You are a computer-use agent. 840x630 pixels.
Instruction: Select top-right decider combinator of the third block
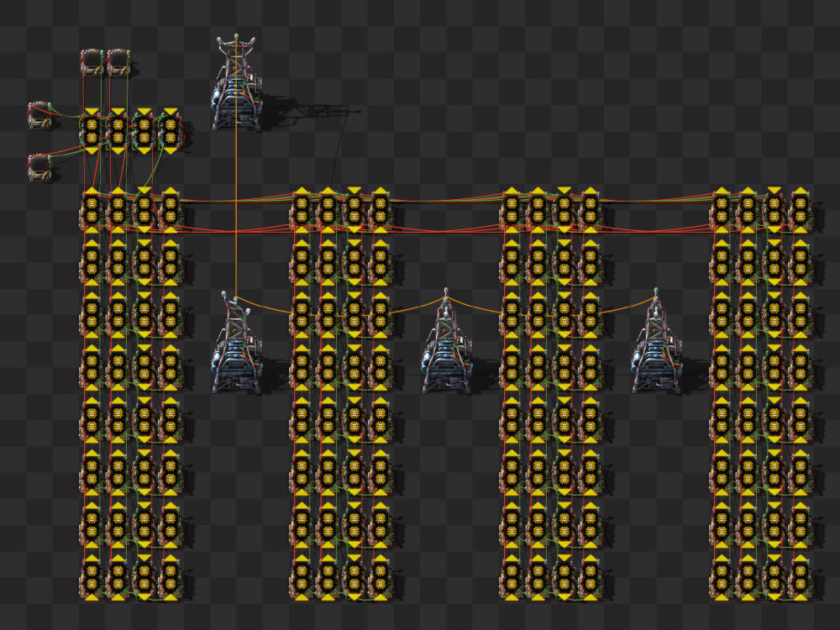click(x=591, y=210)
